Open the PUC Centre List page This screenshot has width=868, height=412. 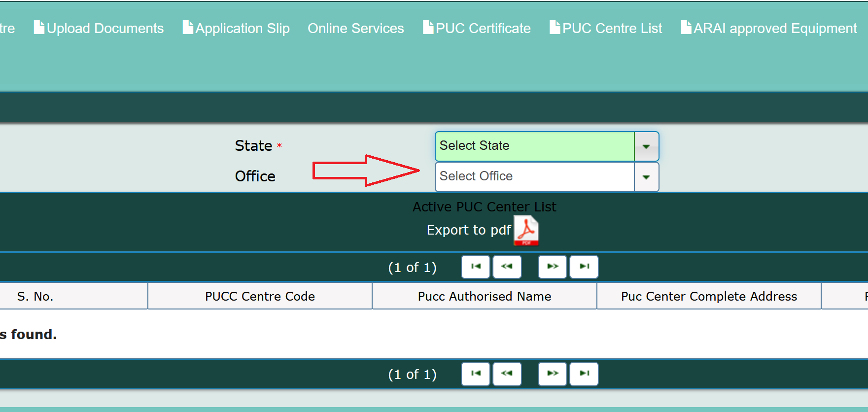point(606,28)
